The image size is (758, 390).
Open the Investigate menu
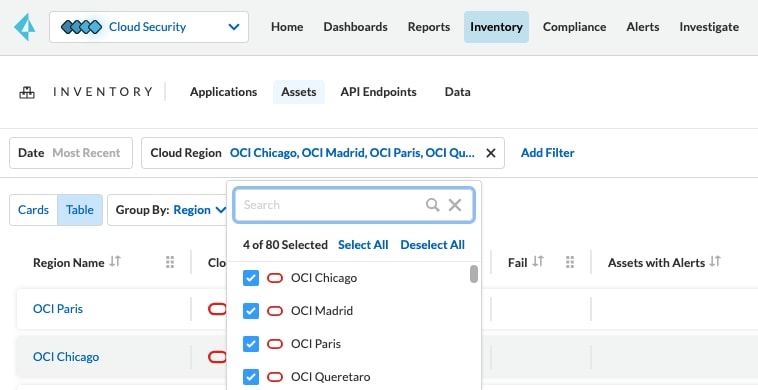[709, 27]
